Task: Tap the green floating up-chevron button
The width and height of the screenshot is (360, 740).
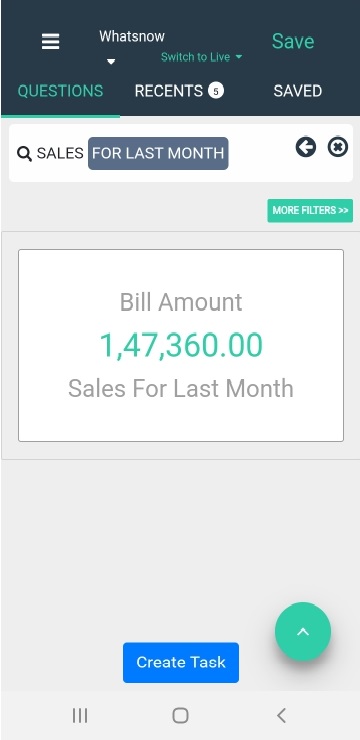Action: [x=303, y=631]
